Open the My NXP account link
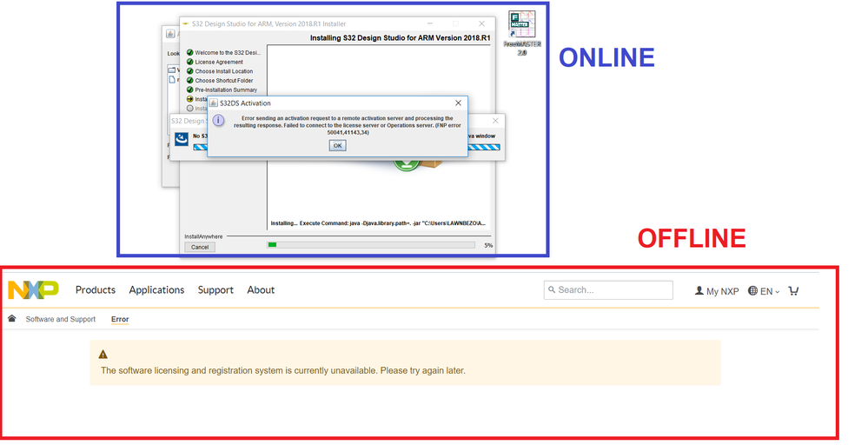Screen dimensions: 868x445 coord(717,291)
